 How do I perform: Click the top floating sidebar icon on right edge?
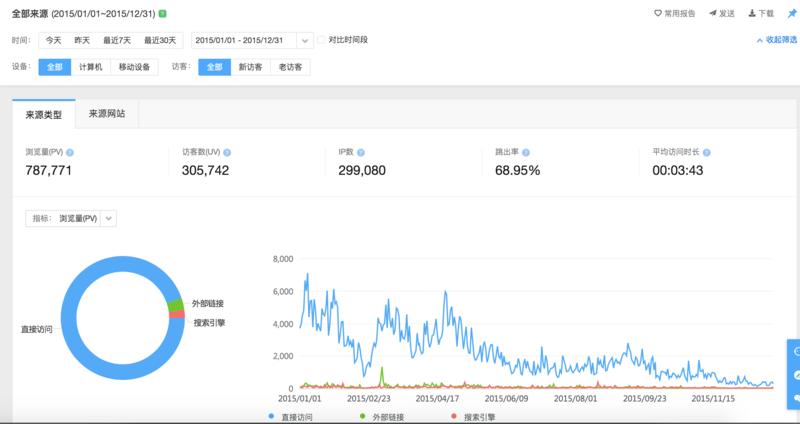796,352
